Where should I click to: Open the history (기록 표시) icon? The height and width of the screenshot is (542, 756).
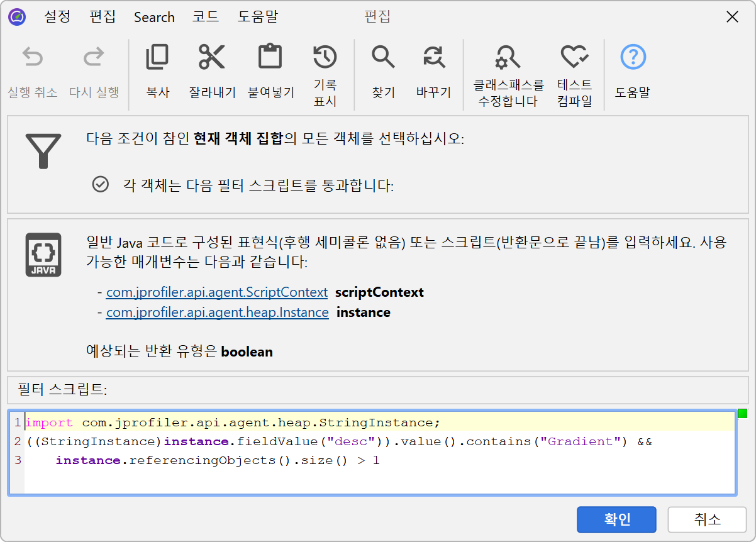[x=325, y=57]
